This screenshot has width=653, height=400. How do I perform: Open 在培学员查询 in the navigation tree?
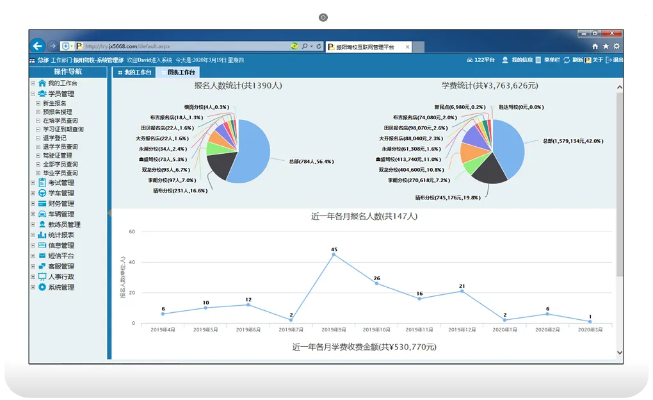60,120
